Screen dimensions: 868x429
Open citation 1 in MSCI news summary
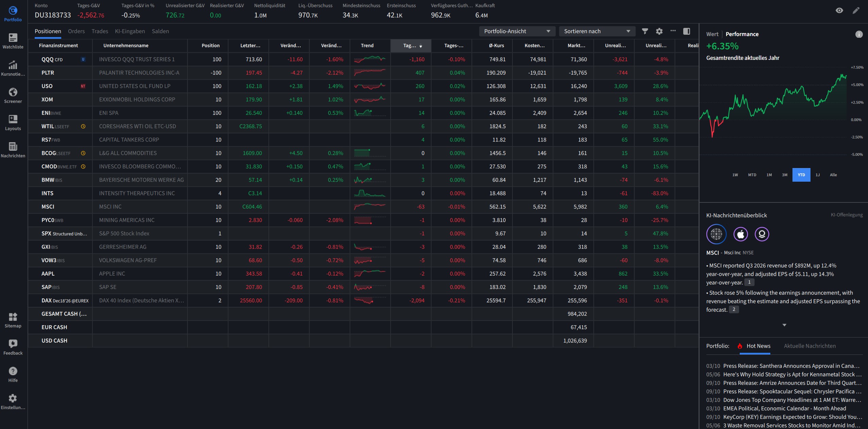[749, 282]
